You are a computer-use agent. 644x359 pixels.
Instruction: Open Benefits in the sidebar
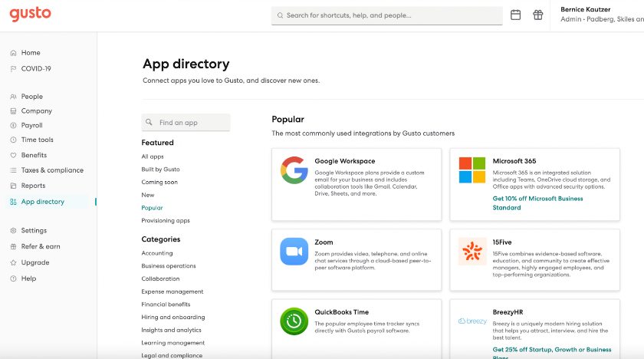(x=34, y=155)
